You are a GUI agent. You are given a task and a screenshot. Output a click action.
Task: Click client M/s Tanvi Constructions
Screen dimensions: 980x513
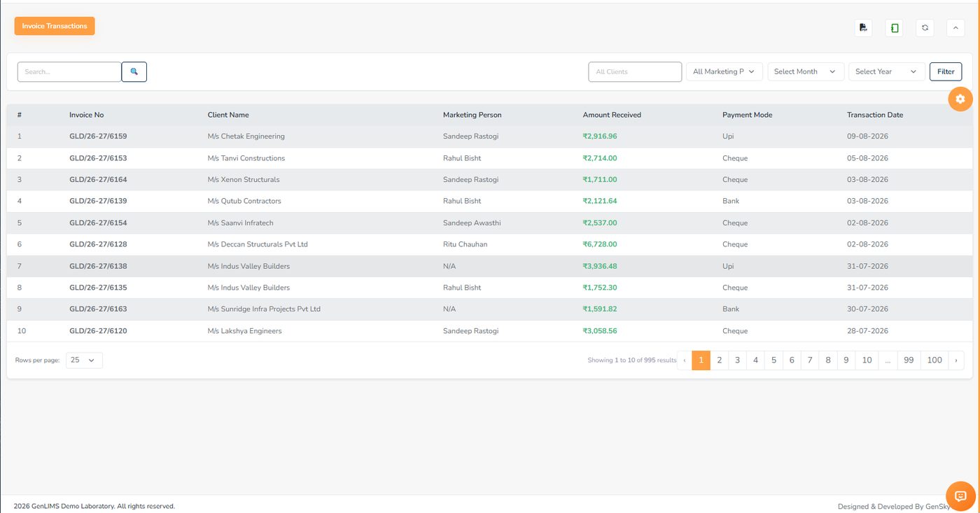[x=246, y=158]
